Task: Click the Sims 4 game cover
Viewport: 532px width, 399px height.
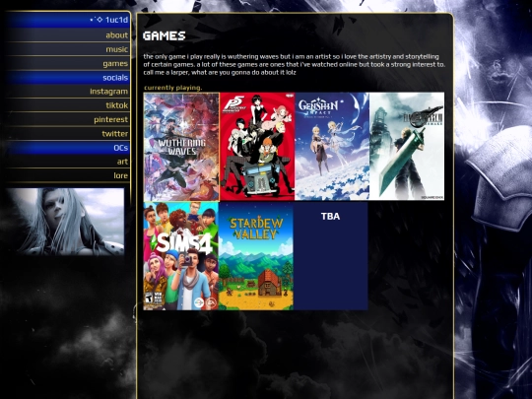Action: (181, 256)
